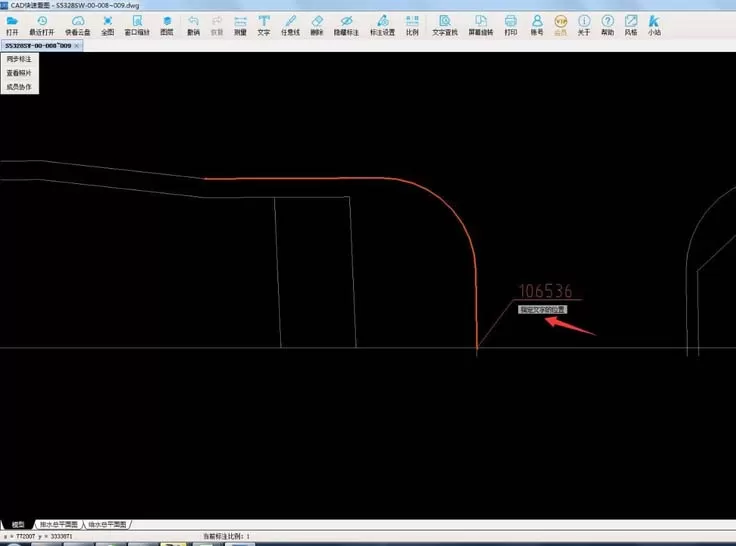Click 同步标注 in side menu
The height and width of the screenshot is (546, 736).
19,59
